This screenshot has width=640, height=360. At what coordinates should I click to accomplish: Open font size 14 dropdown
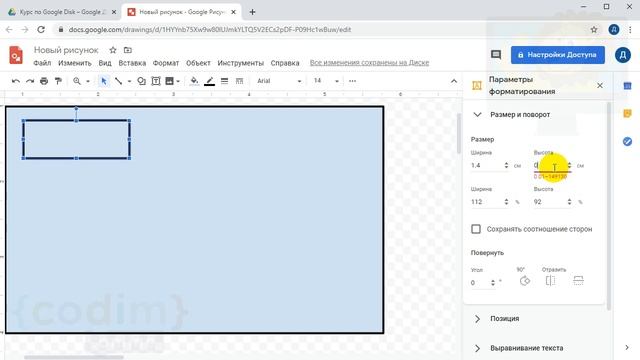pyautogui.click(x=326, y=81)
